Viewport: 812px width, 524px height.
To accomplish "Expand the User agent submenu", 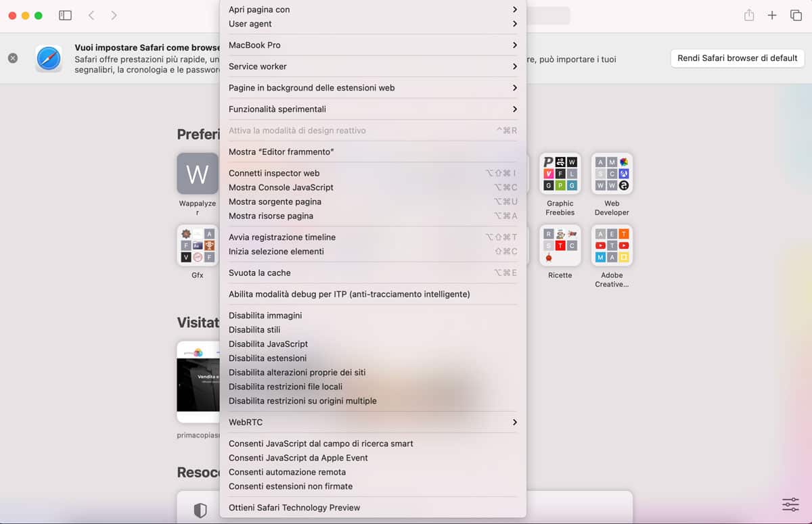I will pyautogui.click(x=373, y=24).
